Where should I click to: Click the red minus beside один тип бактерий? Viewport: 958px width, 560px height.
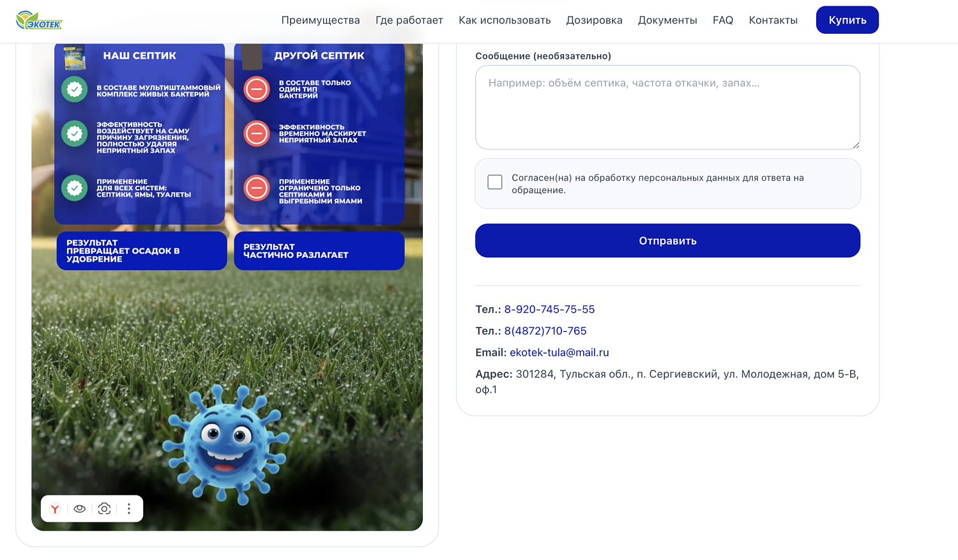point(257,90)
